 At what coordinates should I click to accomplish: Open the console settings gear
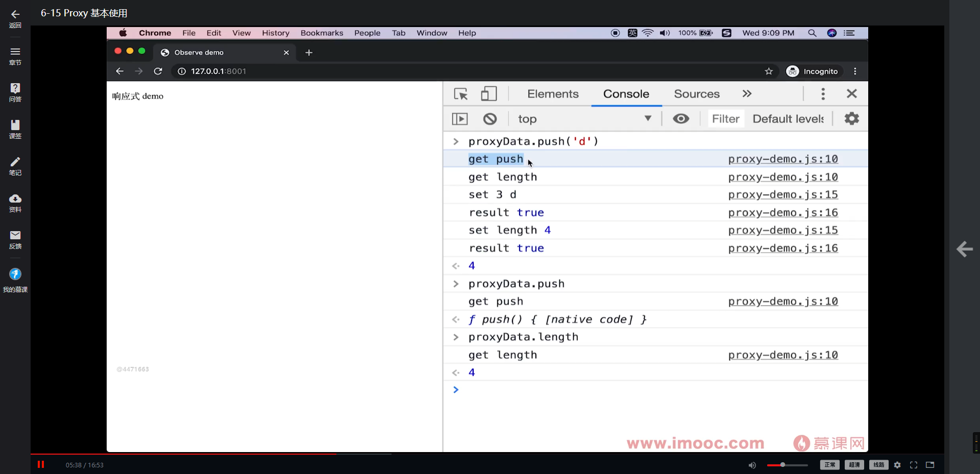click(852, 119)
